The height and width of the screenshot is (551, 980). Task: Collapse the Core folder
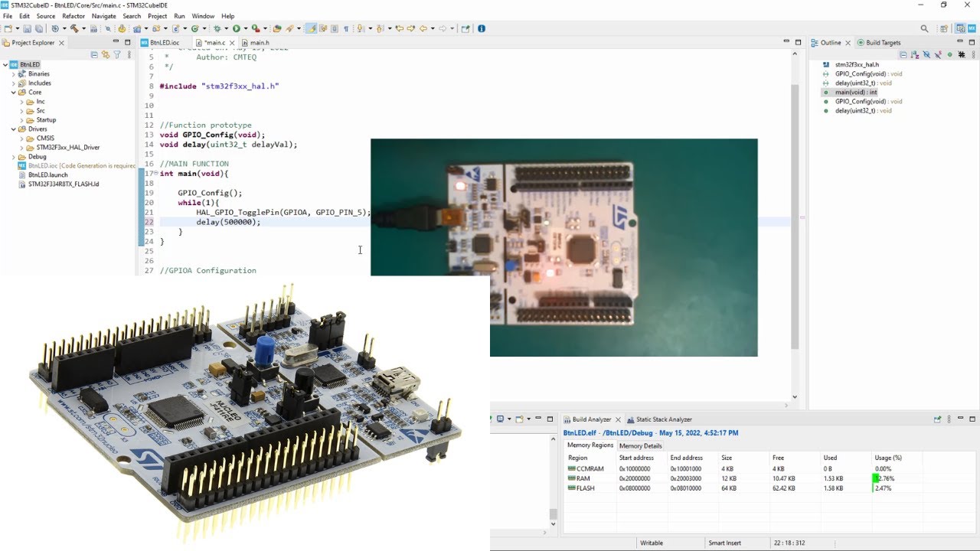[x=14, y=92]
